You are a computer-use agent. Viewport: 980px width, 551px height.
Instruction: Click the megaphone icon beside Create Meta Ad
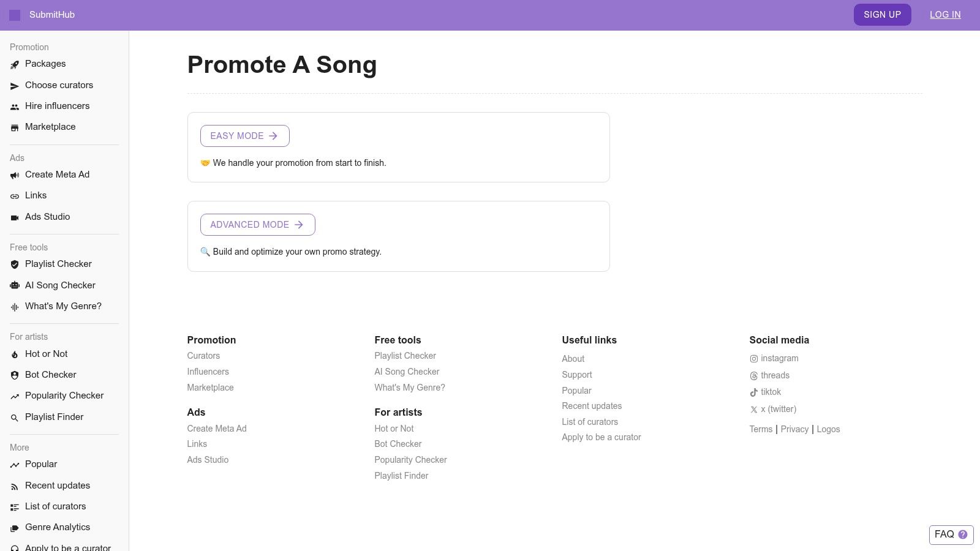coord(15,175)
